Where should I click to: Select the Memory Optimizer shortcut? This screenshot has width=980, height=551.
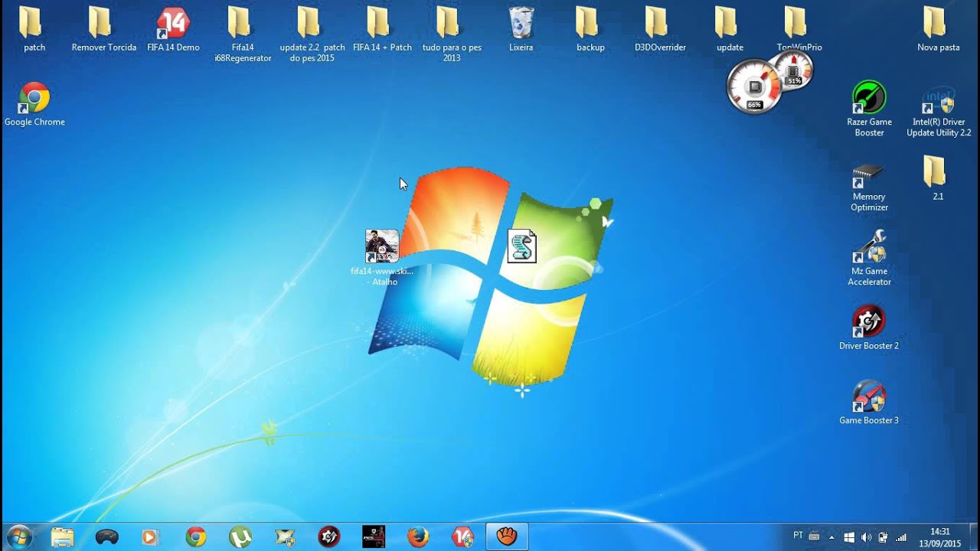click(x=869, y=187)
